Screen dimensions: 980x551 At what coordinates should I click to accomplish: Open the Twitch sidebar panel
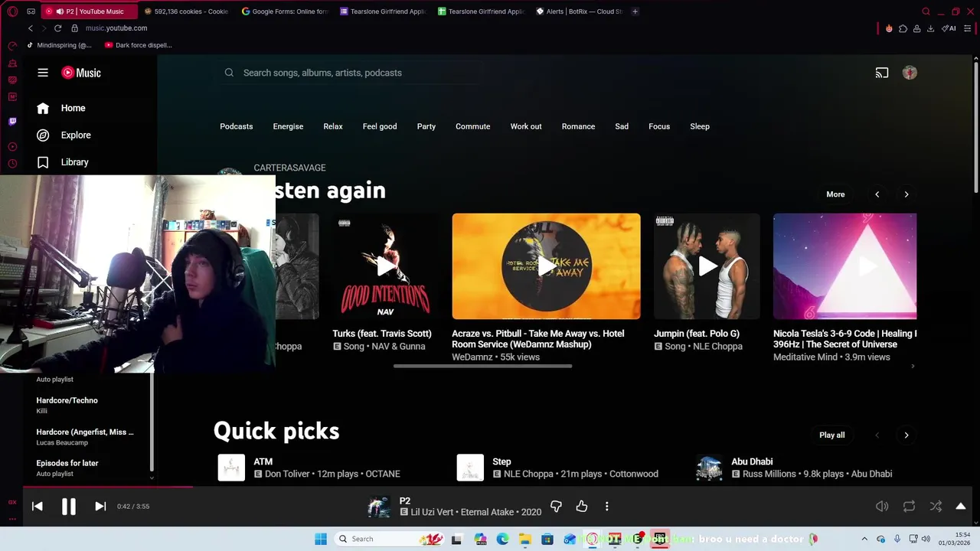point(12,121)
